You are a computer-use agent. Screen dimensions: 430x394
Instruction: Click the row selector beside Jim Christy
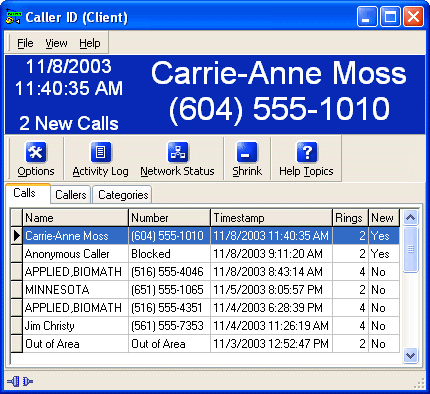pos(16,326)
